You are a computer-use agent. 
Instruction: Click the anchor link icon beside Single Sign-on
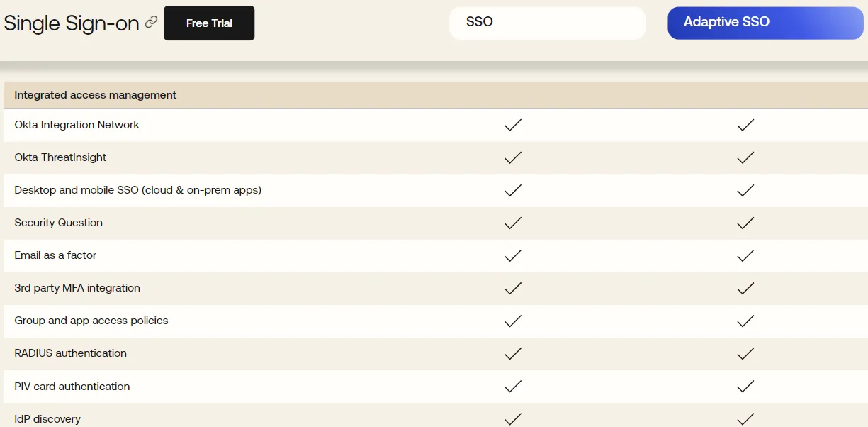(x=151, y=23)
